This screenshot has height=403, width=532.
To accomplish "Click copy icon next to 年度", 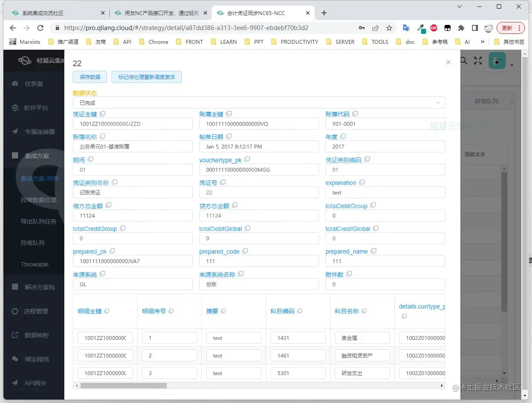I will 343,136.
